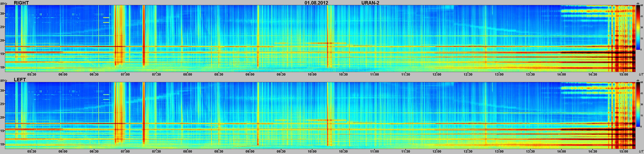This screenshot has width=644, height=154.
Task: Click the 25 MHz tick on RIGHT panel
Action: (2, 27)
